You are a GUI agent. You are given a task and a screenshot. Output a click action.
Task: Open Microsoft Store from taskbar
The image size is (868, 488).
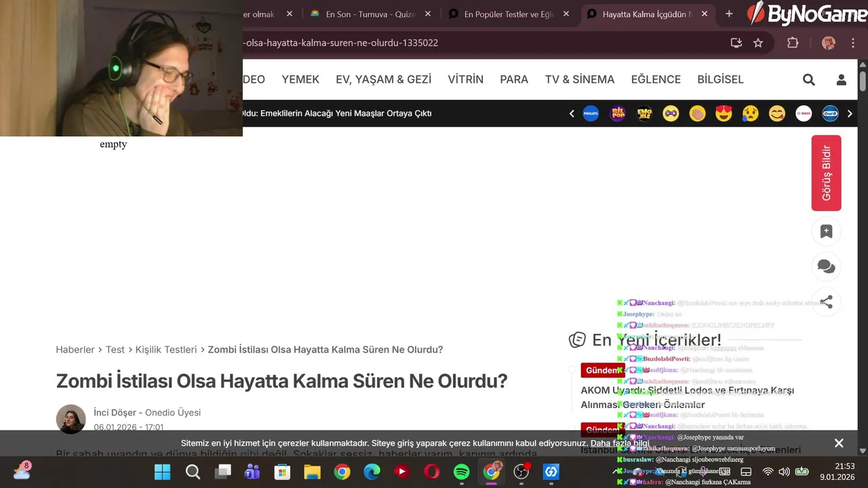[x=282, y=472]
